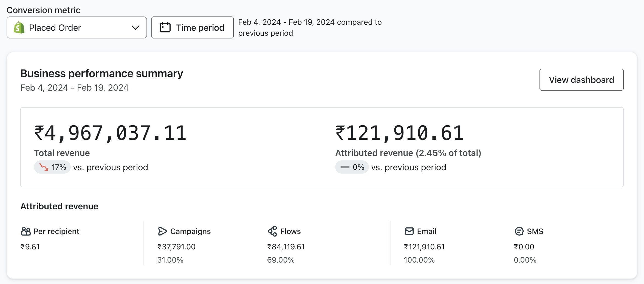Click the Business performance summary heading
This screenshot has width=644, height=284.
coord(102,74)
